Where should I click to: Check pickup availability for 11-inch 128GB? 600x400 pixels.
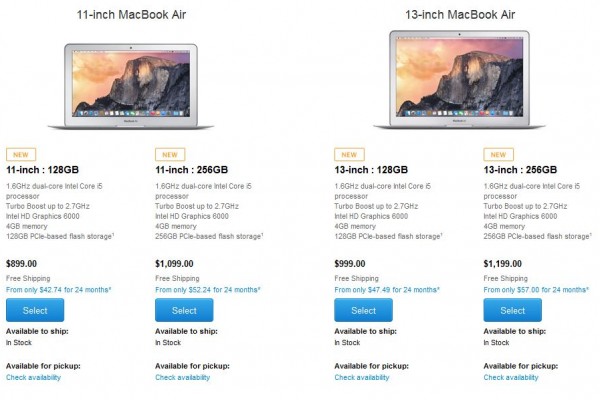coord(33,378)
